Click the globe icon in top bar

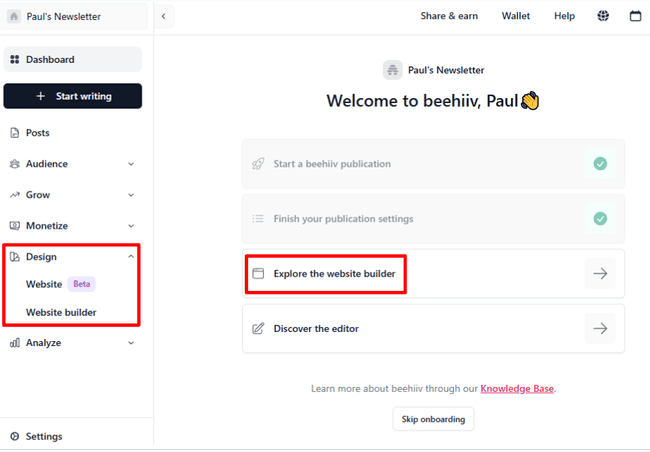pyautogui.click(x=603, y=16)
